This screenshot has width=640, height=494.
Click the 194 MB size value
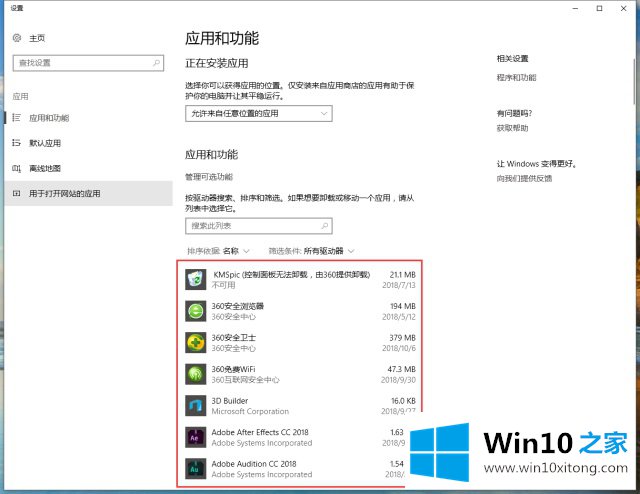coord(403,306)
